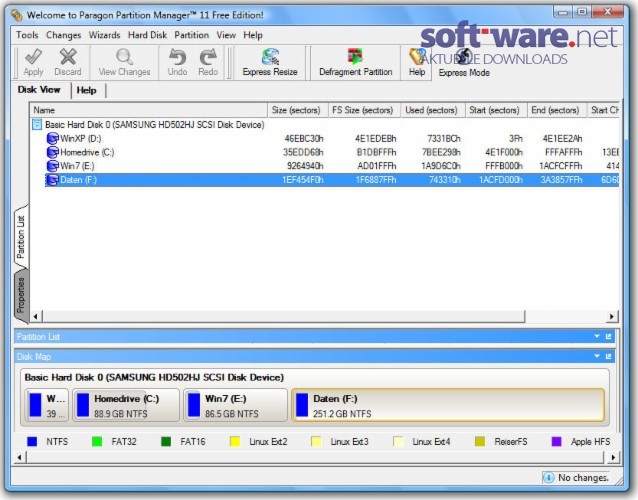Screen dimensions: 638x500
Task: Select the vertical Partition List tab
Action: (21, 237)
